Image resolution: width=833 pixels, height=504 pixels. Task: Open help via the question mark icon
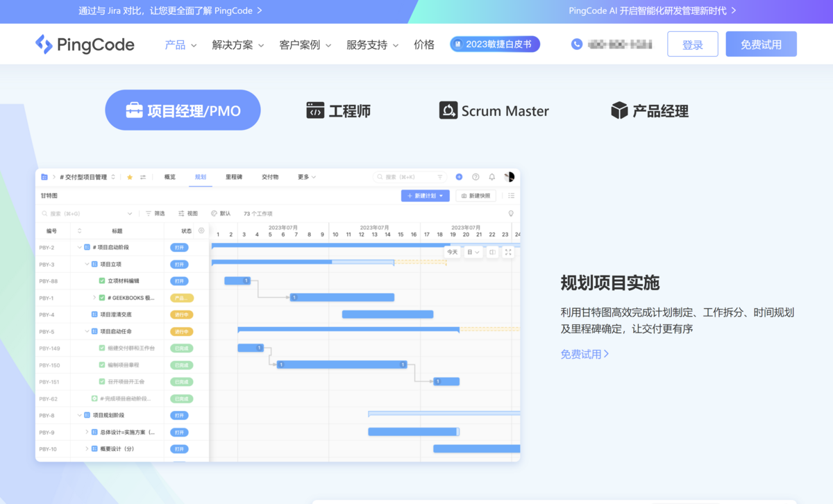pos(476,177)
